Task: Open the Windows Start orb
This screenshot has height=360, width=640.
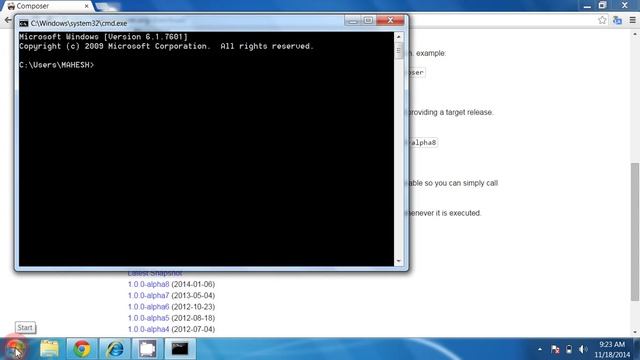Action: [x=16, y=349]
